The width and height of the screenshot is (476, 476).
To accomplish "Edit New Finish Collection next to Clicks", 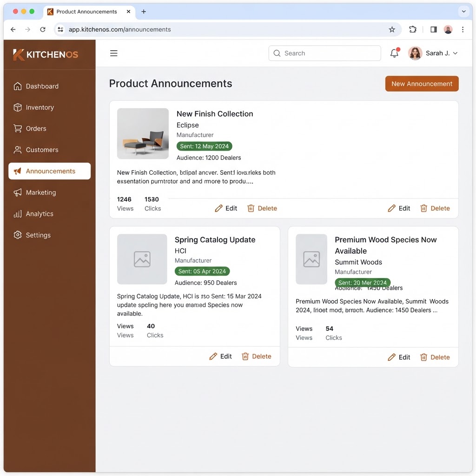I will (226, 208).
